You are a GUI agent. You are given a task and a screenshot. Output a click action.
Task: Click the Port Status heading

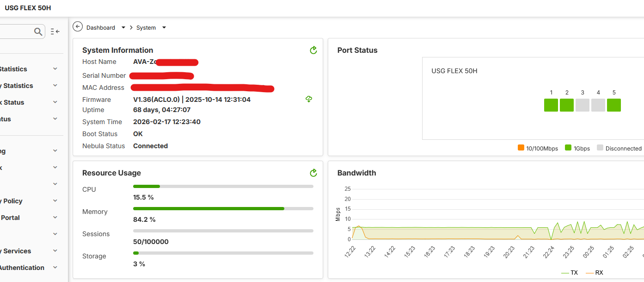click(x=357, y=50)
